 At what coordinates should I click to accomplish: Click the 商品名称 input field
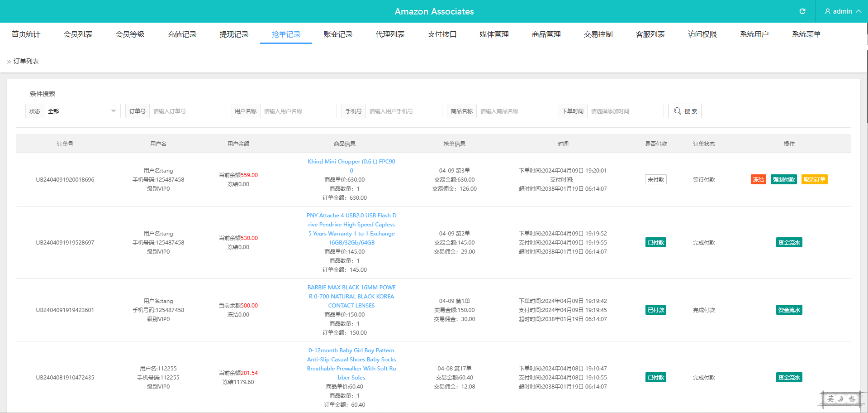[x=514, y=111]
